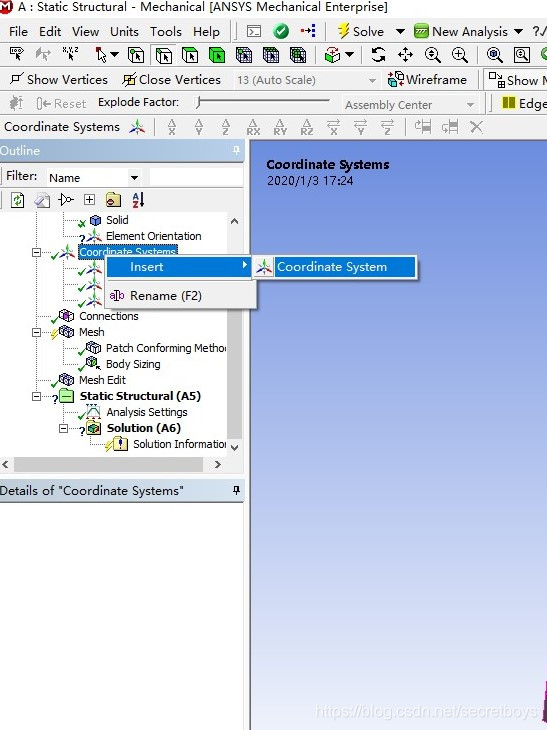Select the Solid tree item
Viewport: 547px width, 730px height.
pos(117,220)
